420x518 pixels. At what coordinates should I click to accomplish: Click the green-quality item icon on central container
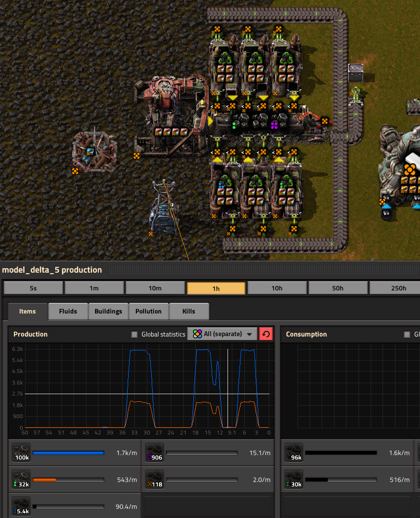(x=240, y=120)
